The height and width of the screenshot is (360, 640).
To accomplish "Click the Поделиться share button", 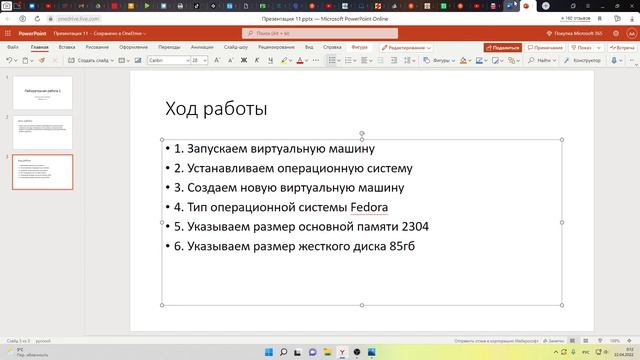I will [x=503, y=48].
